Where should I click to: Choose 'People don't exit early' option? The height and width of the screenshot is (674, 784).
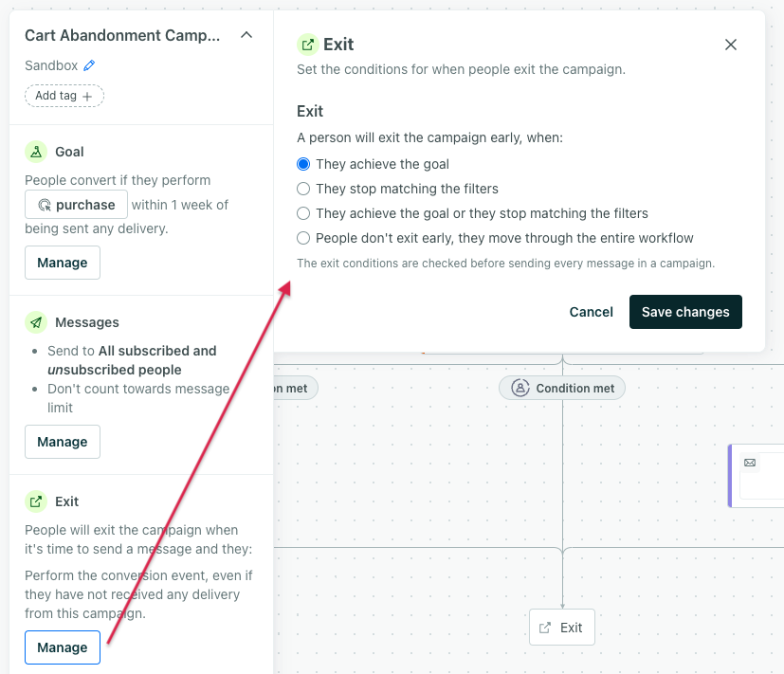click(x=303, y=238)
